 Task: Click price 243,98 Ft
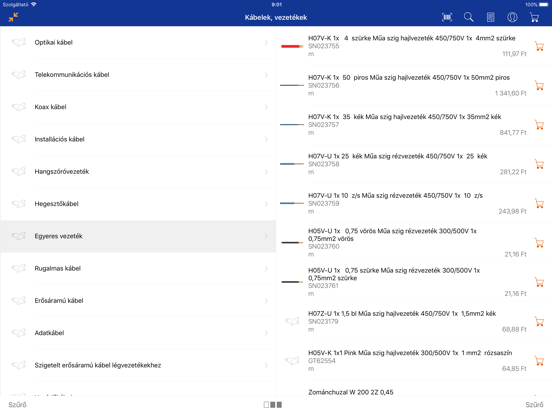[512, 212]
